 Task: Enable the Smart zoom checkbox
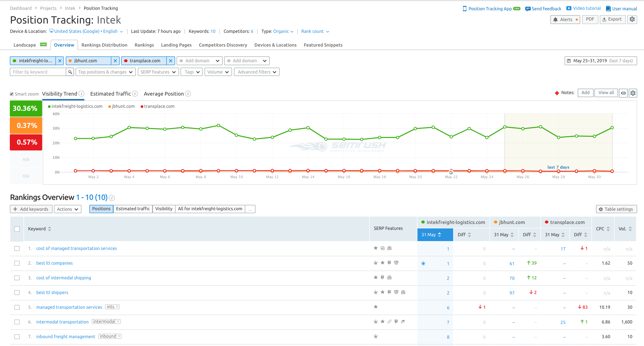tap(12, 94)
